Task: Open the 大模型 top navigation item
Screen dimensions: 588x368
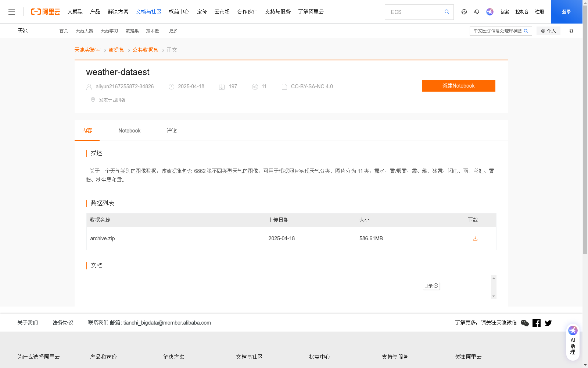Action: pos(75,12)
